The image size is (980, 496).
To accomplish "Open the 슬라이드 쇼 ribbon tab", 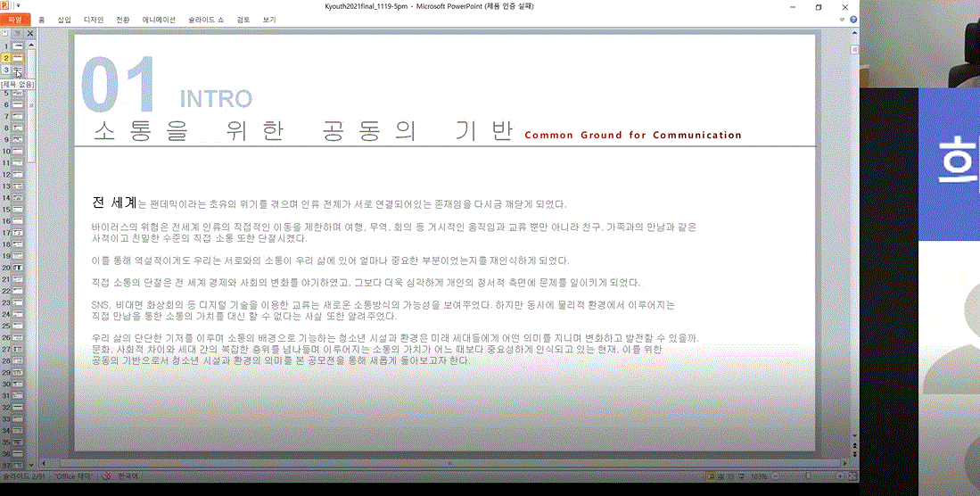I will 206,20.
